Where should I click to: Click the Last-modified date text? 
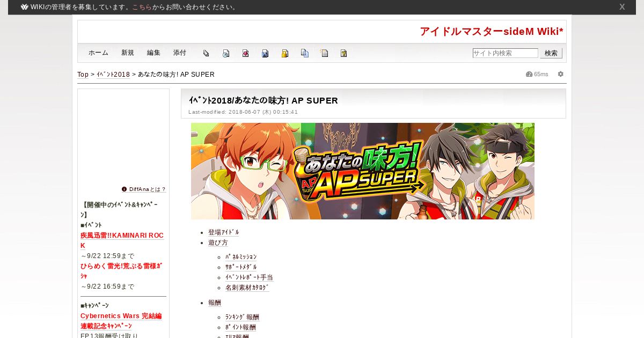(243, 112)
